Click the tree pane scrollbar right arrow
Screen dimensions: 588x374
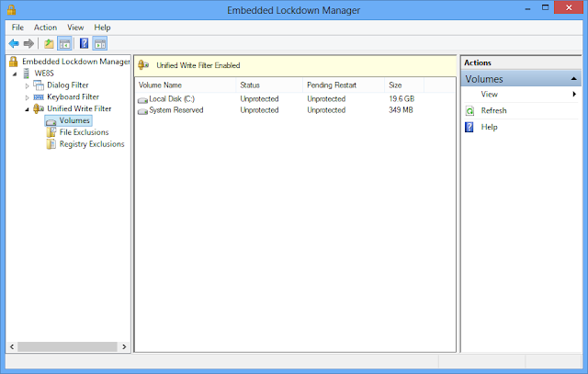click(124, 346)
